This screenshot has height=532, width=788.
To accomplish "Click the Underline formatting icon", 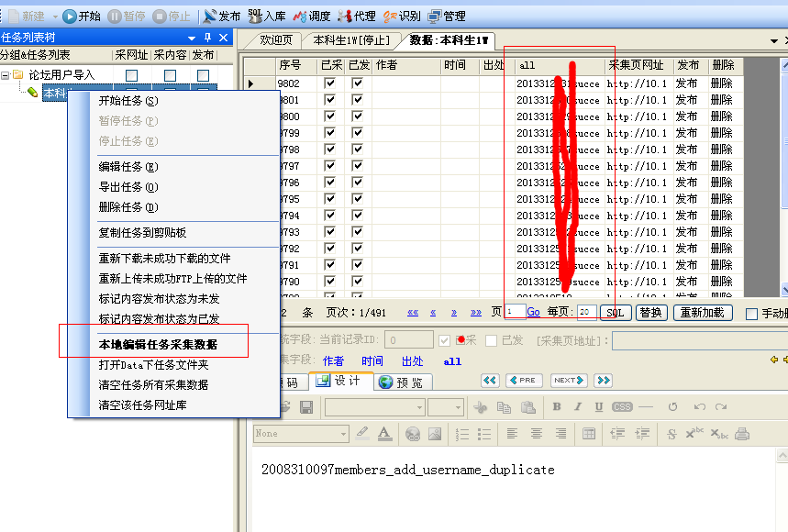I will click(598, 407).
